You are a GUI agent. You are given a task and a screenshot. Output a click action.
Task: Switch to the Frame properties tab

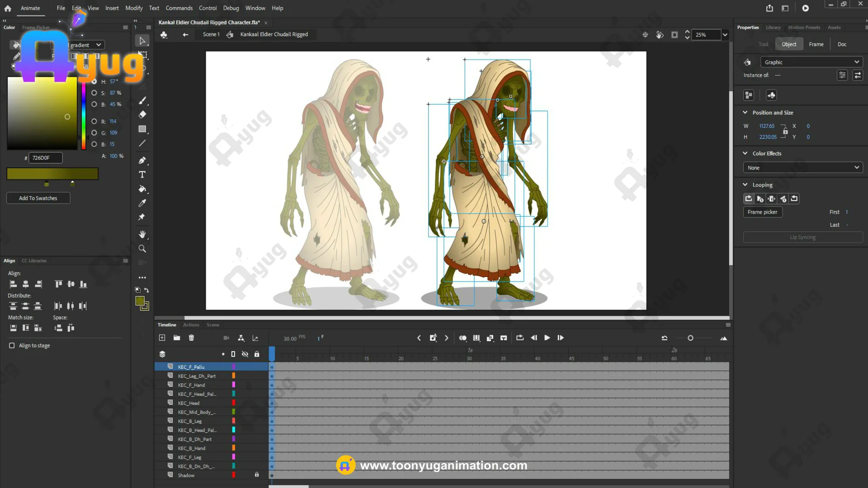[816, 44]
